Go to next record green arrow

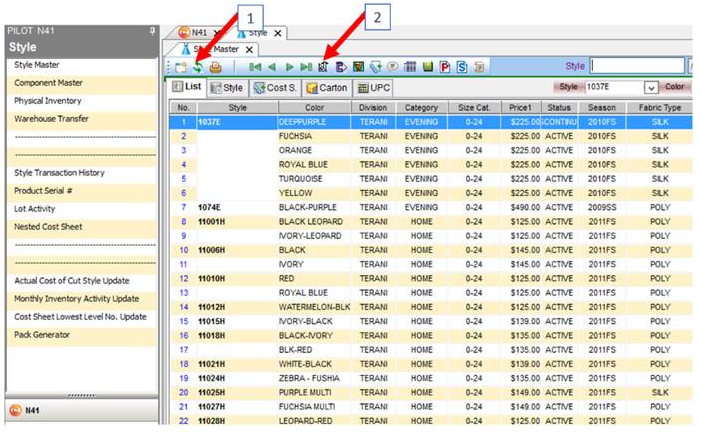(289, 67)
